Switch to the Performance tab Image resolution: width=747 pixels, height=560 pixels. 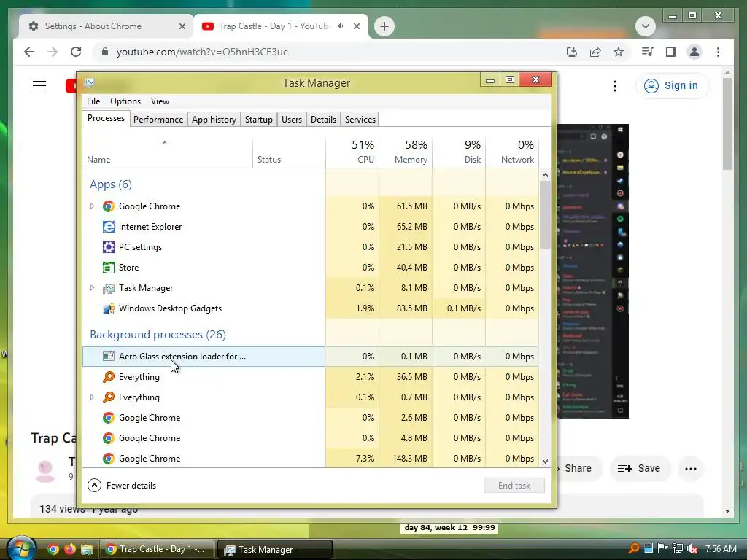click(158, 120)
